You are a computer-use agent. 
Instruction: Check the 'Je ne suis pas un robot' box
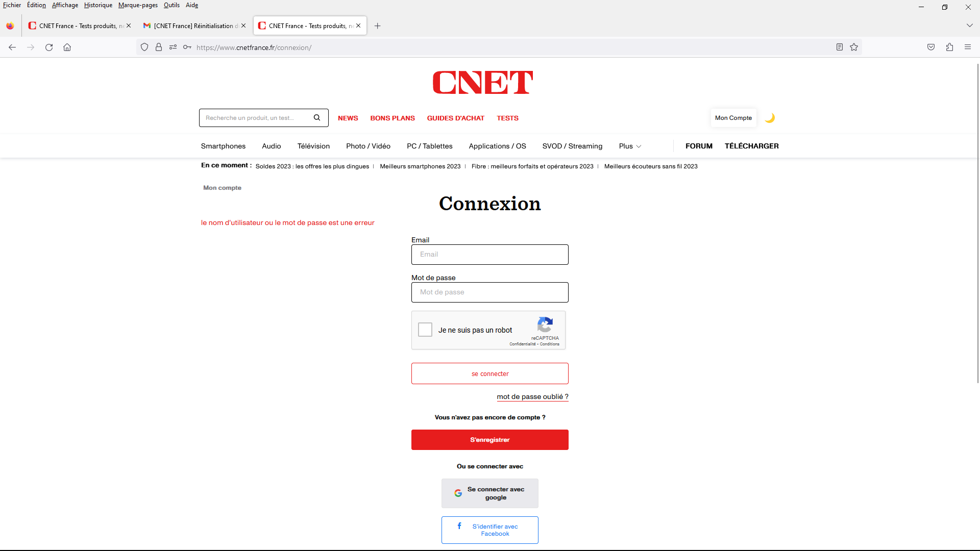425,330
